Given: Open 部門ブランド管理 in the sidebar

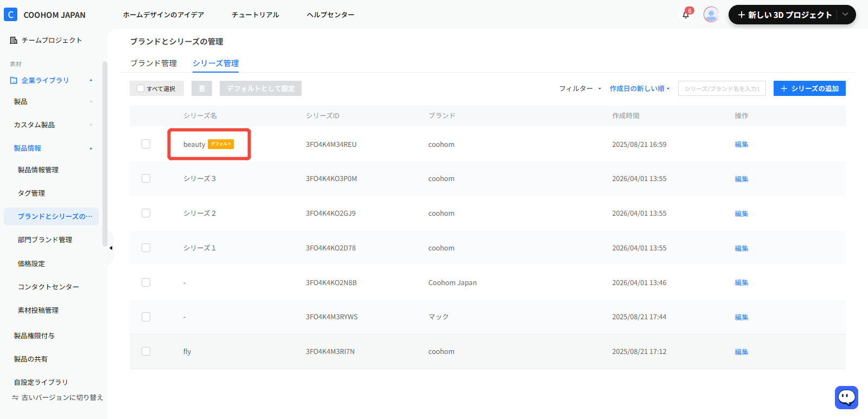Looking at the screenshot, I should click(x=45, y=240).
